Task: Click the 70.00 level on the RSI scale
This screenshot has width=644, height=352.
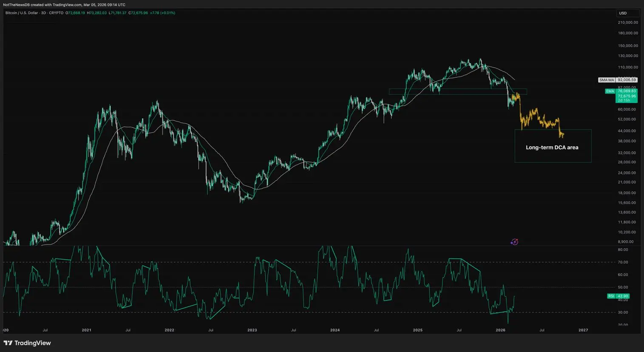Action: pos(623,262)
